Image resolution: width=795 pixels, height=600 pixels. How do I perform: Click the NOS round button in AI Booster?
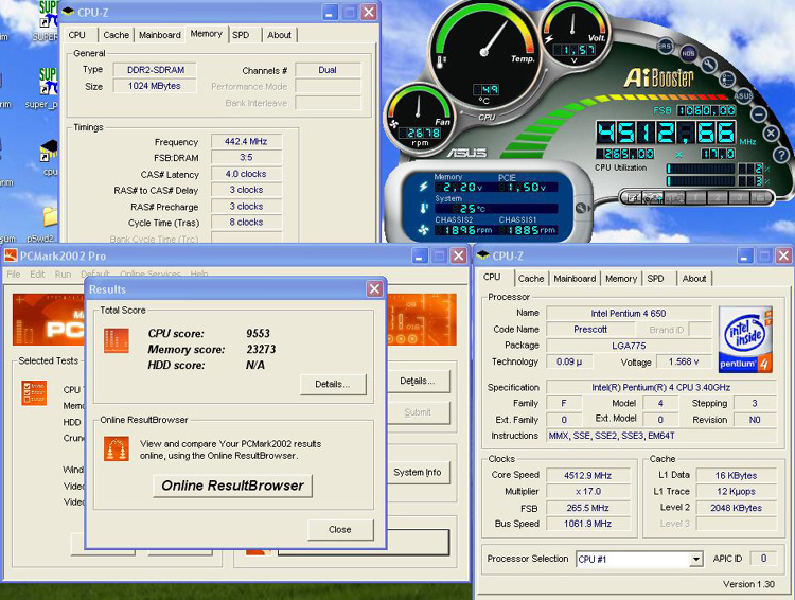tap(688, 53)
